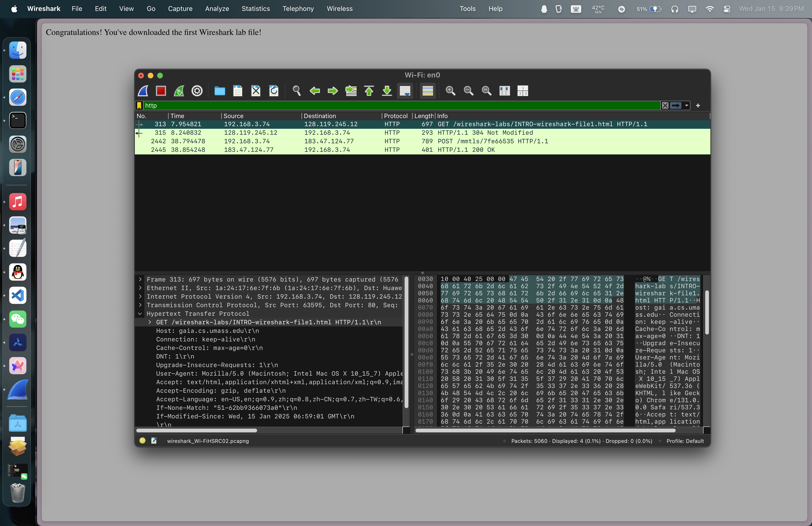Sort packets by the Time column
Viewport: 812px width, 526px height.
point(194,116)
